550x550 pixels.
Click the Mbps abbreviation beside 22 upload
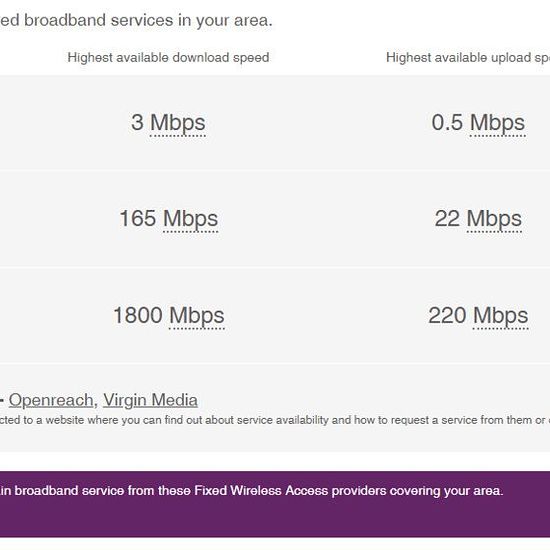pos(494,219)
